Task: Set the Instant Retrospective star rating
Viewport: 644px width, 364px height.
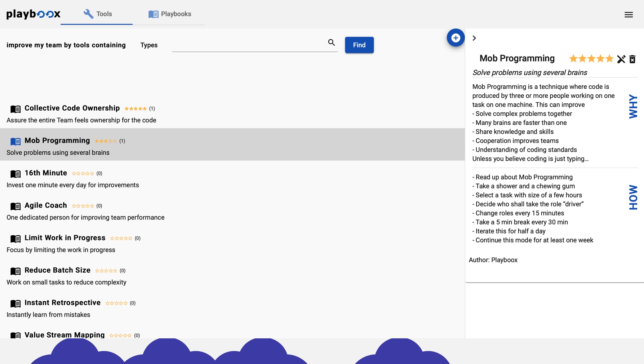Action: coord(116,303)
